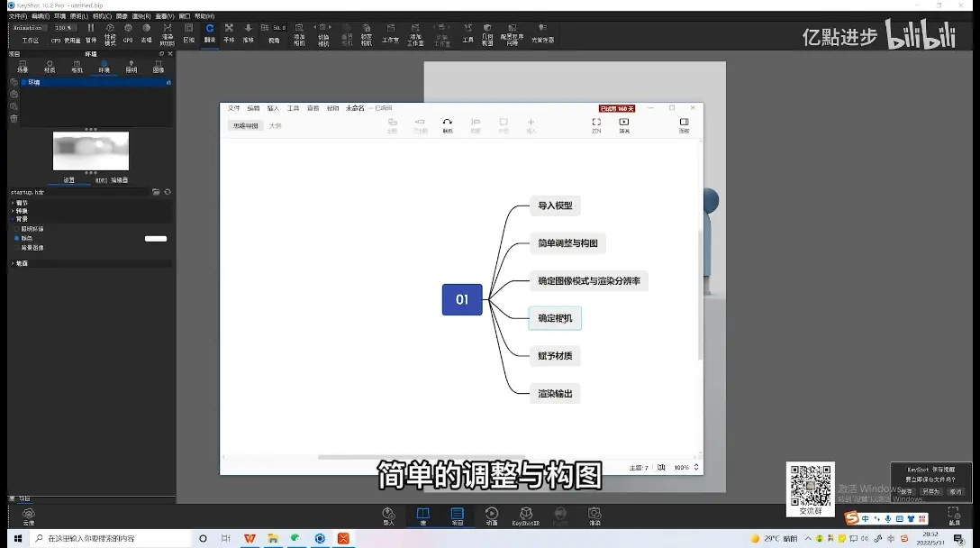
Task: Pause real-time rendering in KeyShot toolbar
Action: pos(91,32)
